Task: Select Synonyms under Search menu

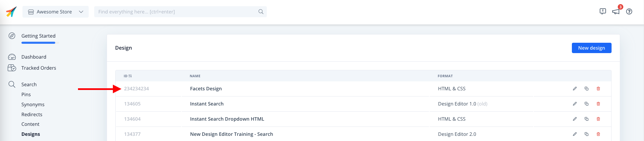Action: (33, 104)
